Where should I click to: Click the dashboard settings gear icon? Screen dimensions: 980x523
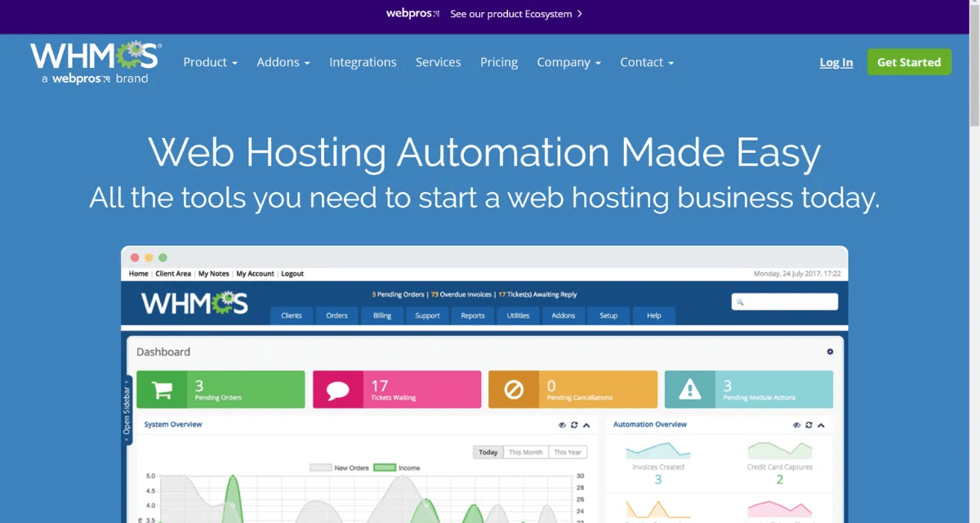[830, 351]
